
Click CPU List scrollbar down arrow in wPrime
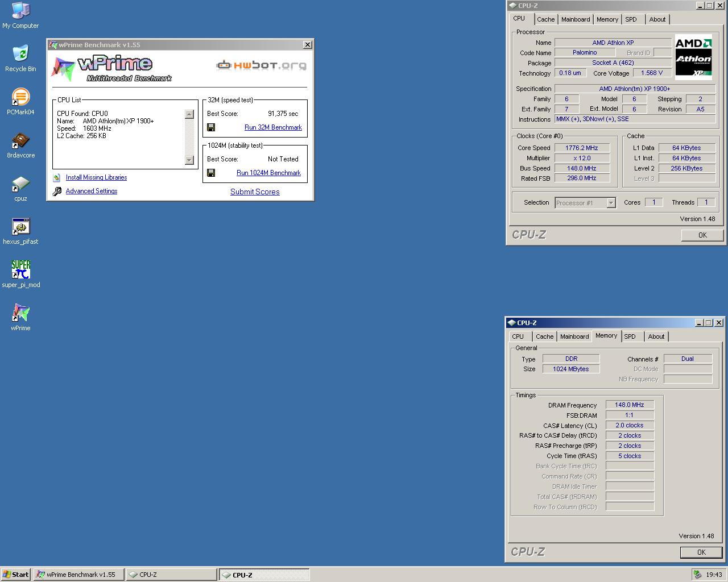point(189,160)
